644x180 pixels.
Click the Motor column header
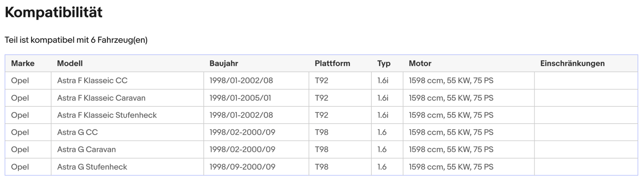[x=420, y=64]
